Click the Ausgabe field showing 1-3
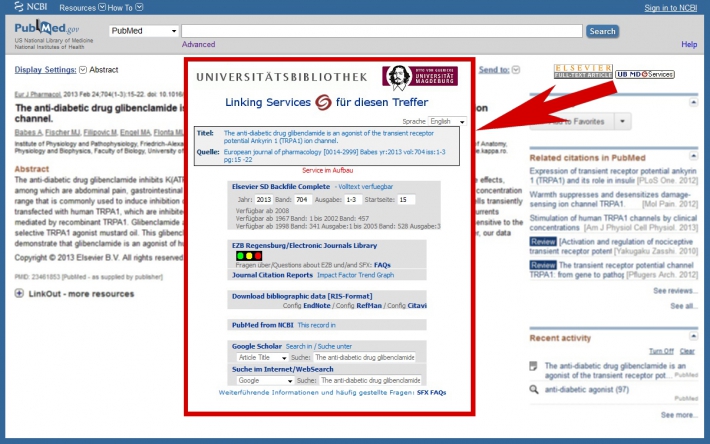The width and height of the screenshot is (710, 444). (x=353, y=200)
